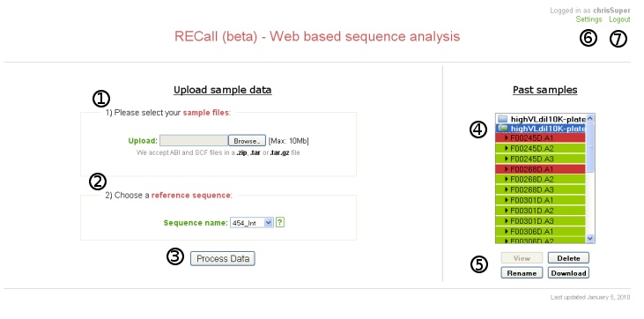Click the Rename button
This screenshot has width=644, height=319.
pyautogui.click(x=522, y=273)
